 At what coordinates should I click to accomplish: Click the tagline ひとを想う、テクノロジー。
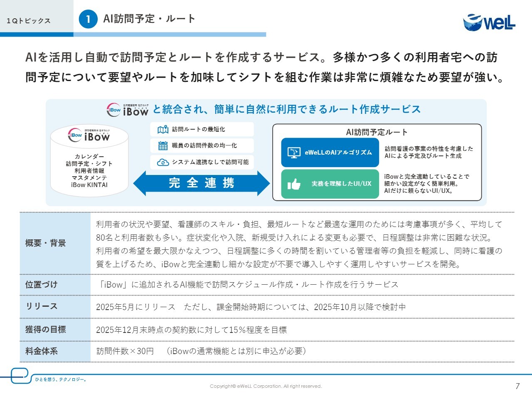click(61, 379)
